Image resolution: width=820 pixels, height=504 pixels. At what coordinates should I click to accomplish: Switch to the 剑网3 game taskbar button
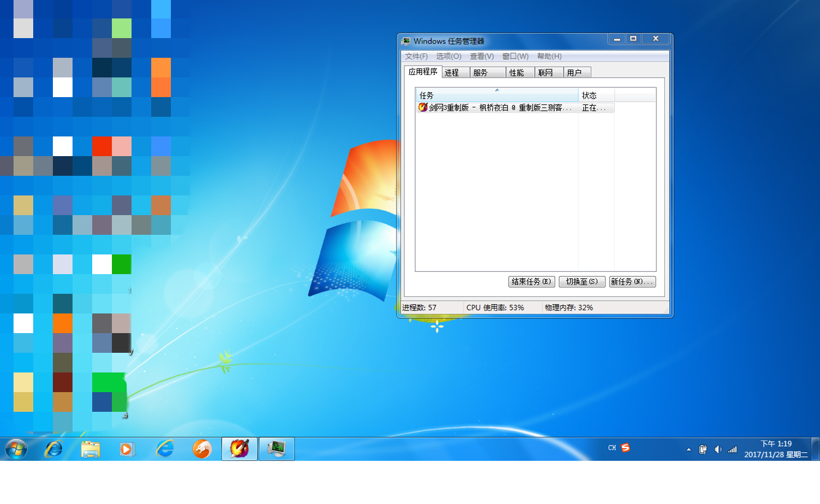coord(239,449)
